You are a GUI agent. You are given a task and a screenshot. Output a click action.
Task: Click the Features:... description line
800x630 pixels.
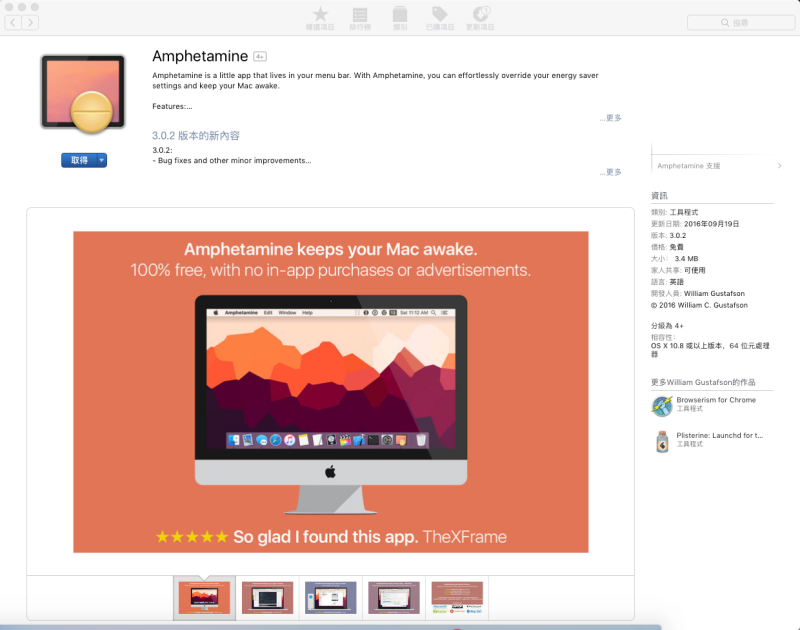(x=172, y=106)
